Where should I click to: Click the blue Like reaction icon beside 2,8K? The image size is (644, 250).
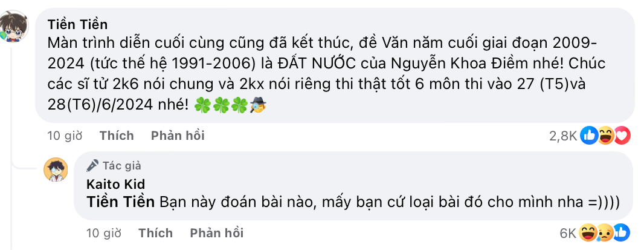pyautogui.click(x=589, y=136)
